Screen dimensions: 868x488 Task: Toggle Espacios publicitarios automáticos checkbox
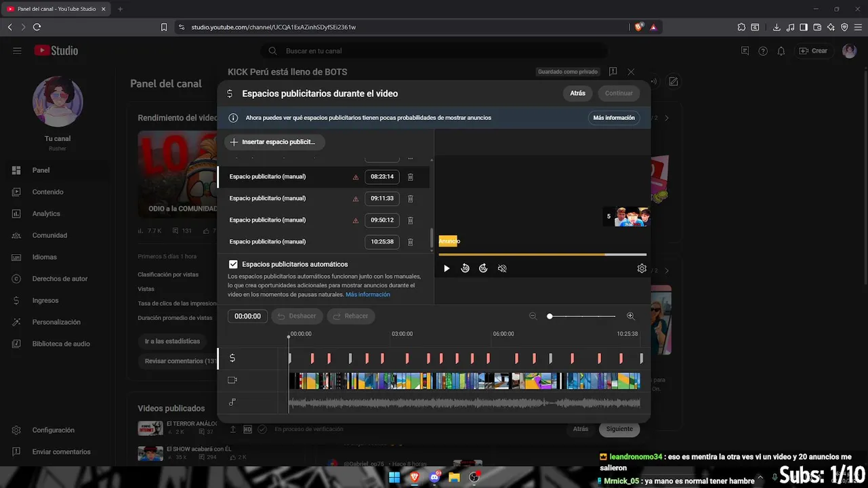click(x=233, y=264)
